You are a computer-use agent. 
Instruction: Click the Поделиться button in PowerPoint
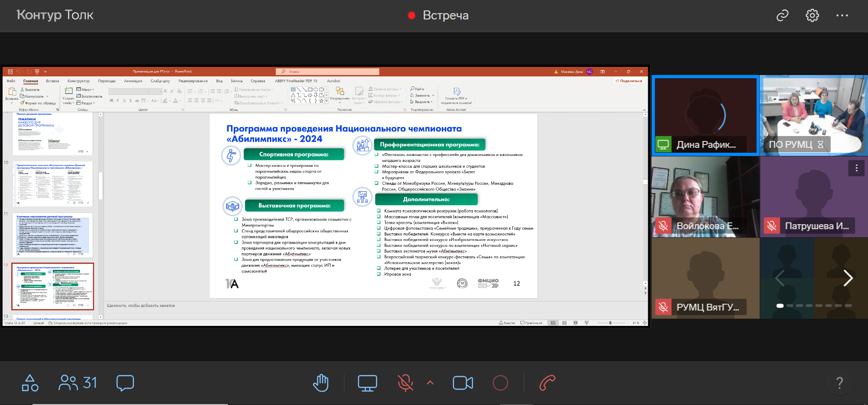point(629,81)
